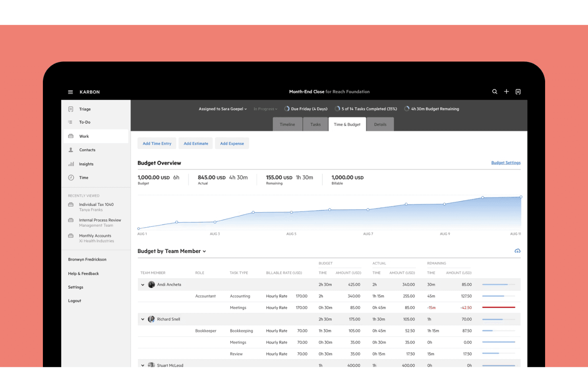Click Richard Snell's avatar

coord(151,319)
